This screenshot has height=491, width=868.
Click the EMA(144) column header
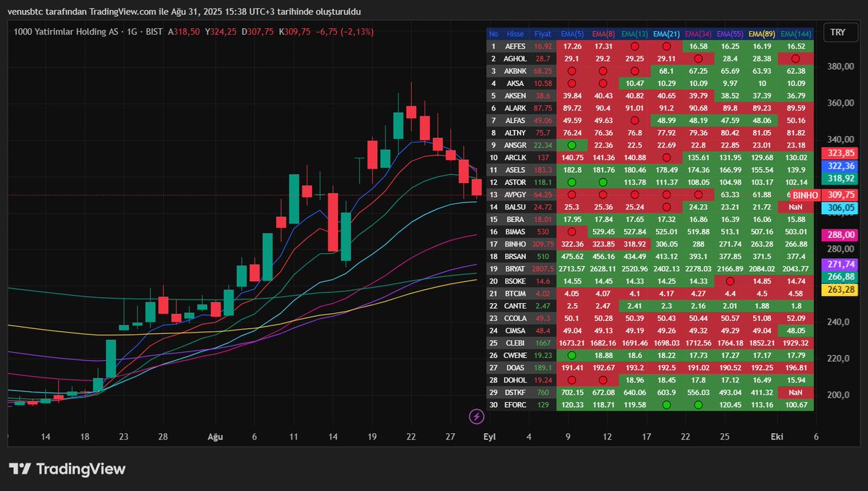794,33
